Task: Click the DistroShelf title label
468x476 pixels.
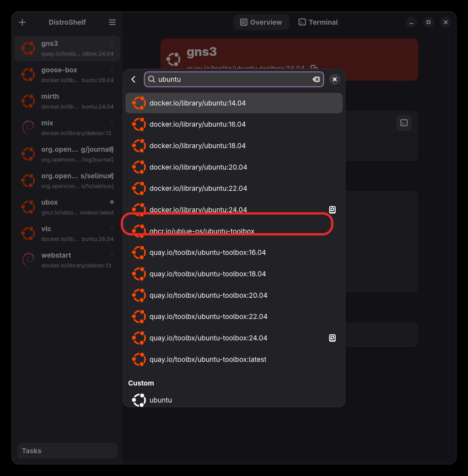Action: point(67,22)
